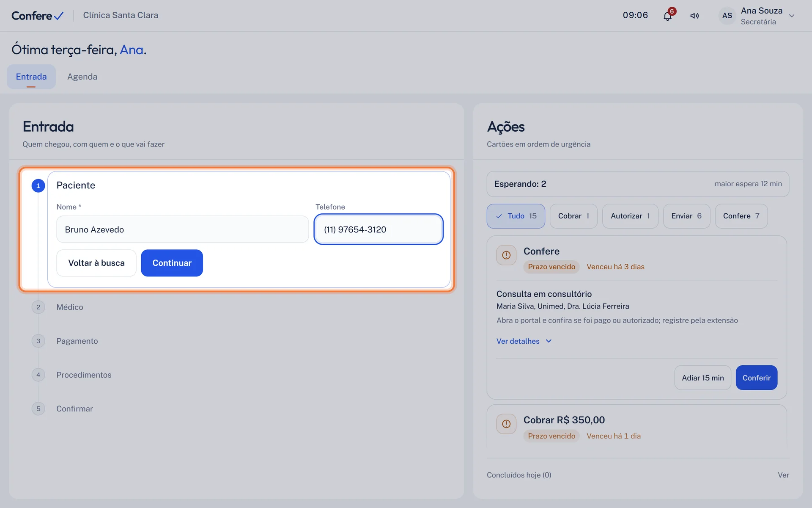Toggle the sound speaker icon
The image size is (812, 508).
694,16
